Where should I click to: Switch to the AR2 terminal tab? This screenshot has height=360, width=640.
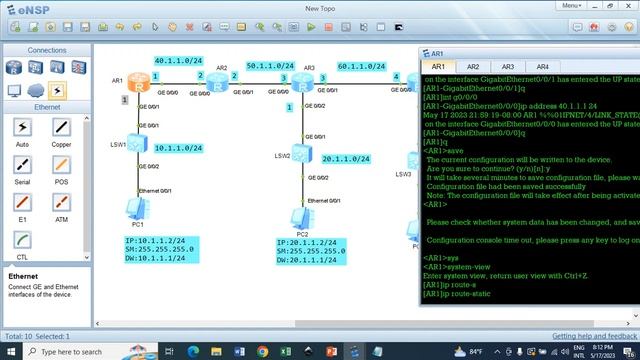point(473,67)
